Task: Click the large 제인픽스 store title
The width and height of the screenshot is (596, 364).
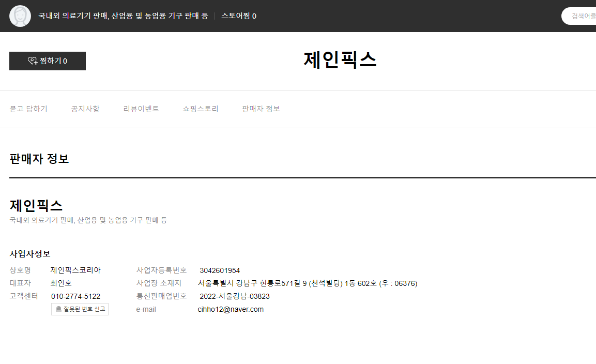Action: pos(340,60)
